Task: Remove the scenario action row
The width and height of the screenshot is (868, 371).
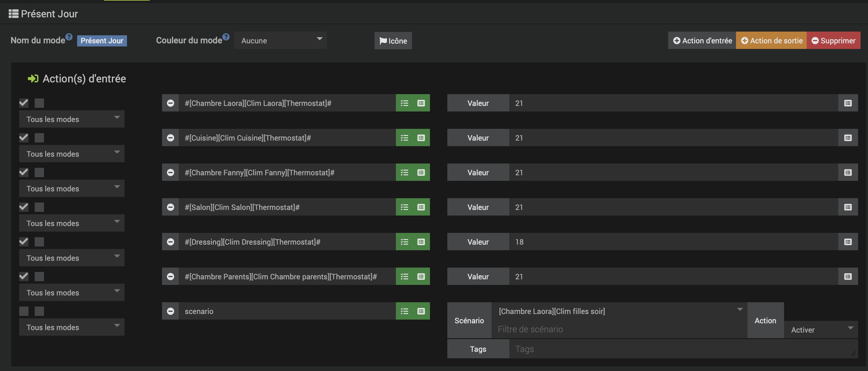Action: pos(170,311)
